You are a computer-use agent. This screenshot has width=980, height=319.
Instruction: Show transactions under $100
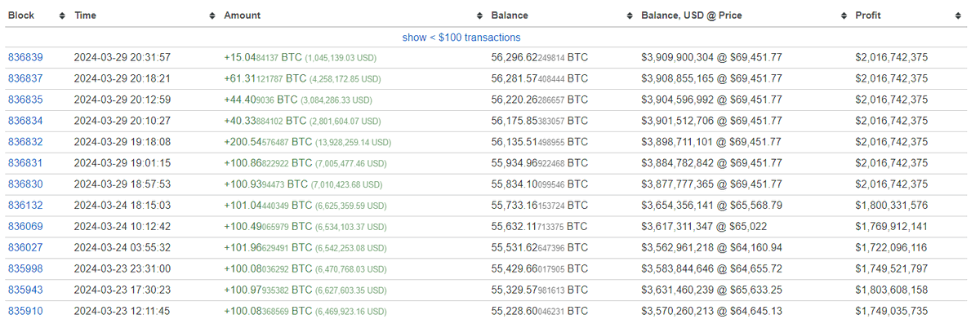(461, 38)
